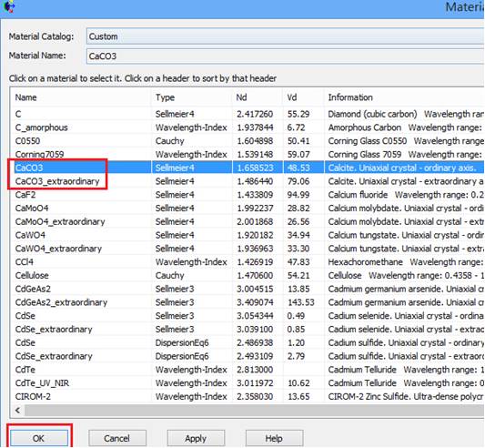The image size is (485, 448).
Task: Click the Material Name input field
Action: [286, 56]
